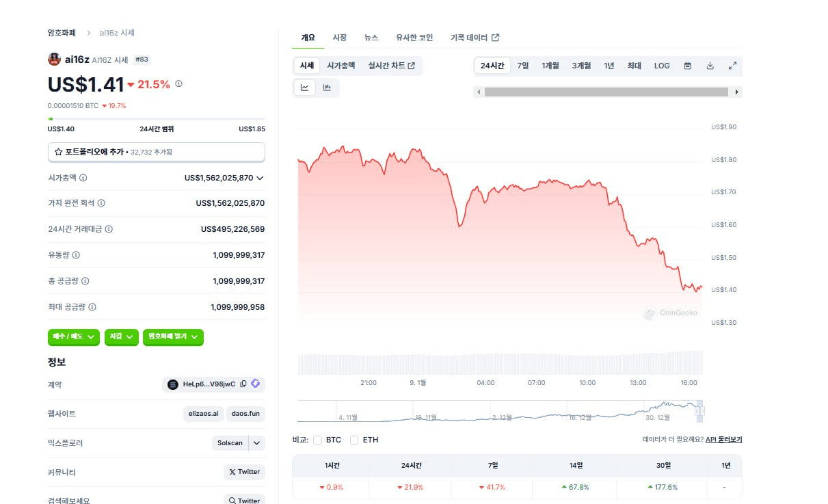
Task: Expand the explorer list chevron beside Solscan
Action: (x=257, y=443)
